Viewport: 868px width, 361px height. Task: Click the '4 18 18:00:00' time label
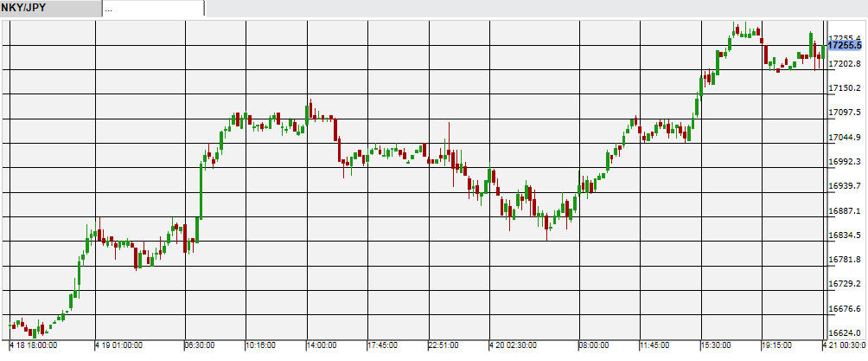tap(34, 345)
